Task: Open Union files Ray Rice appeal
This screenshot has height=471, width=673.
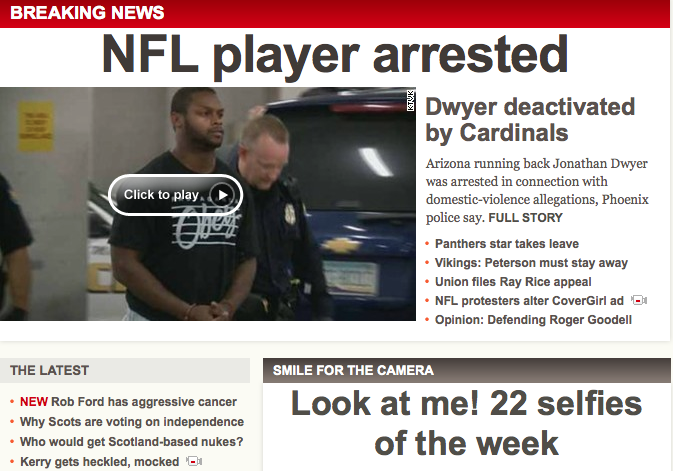Action: pos(513,282)
